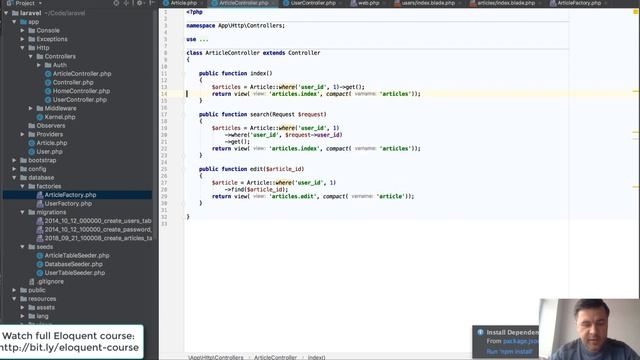
Task: Select ArticleFactory.php in tree
Action: pos(70,195)
